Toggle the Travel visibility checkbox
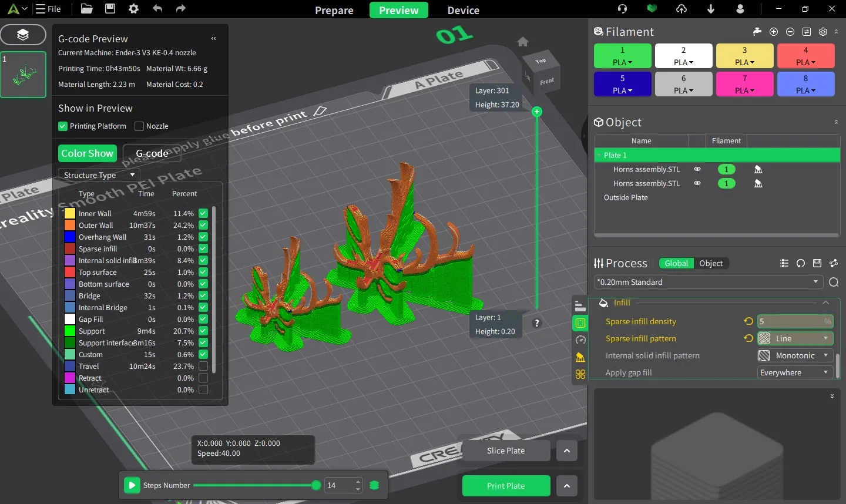 point(203,367)
